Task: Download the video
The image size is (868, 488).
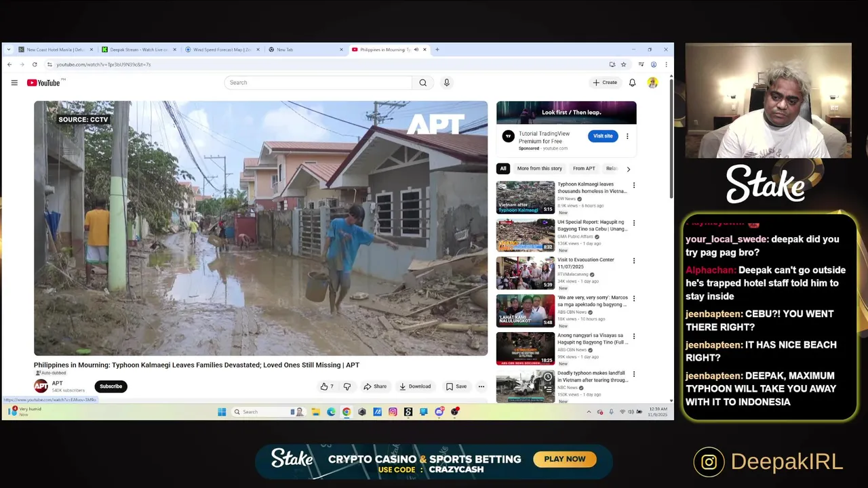Action: [x=415, y=386]
